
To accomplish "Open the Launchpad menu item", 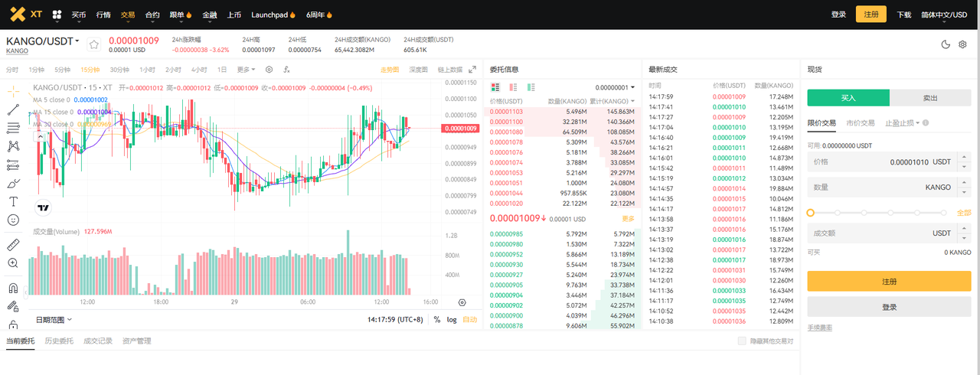I will 273,15.
